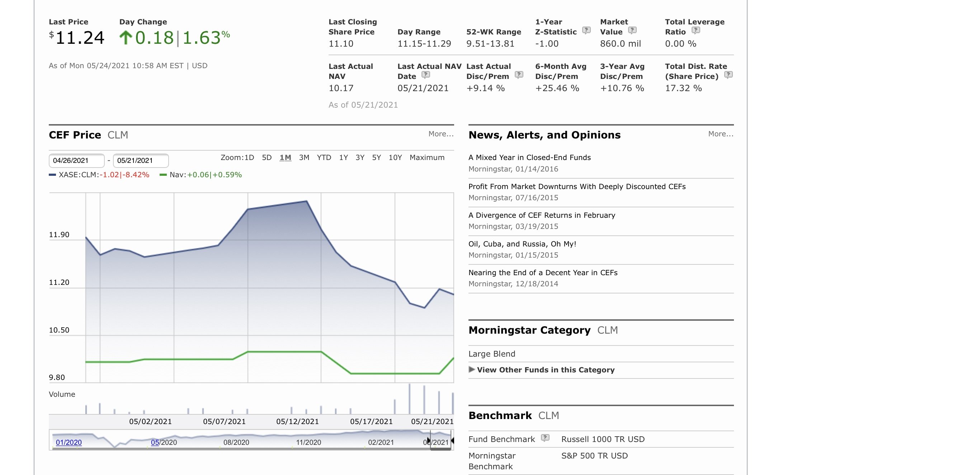Click help icon by Last Actual NAV Date
980x475 pixels.
pyautogui.click(x=426, y=75)
